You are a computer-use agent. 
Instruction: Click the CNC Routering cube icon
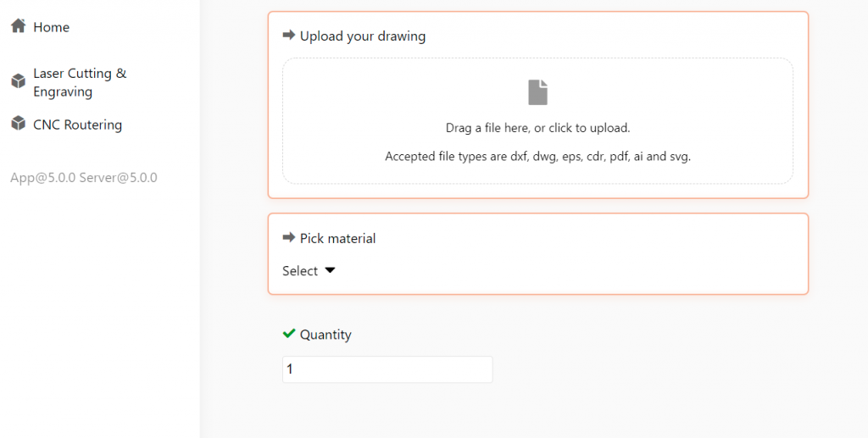[x=19, y=123]
